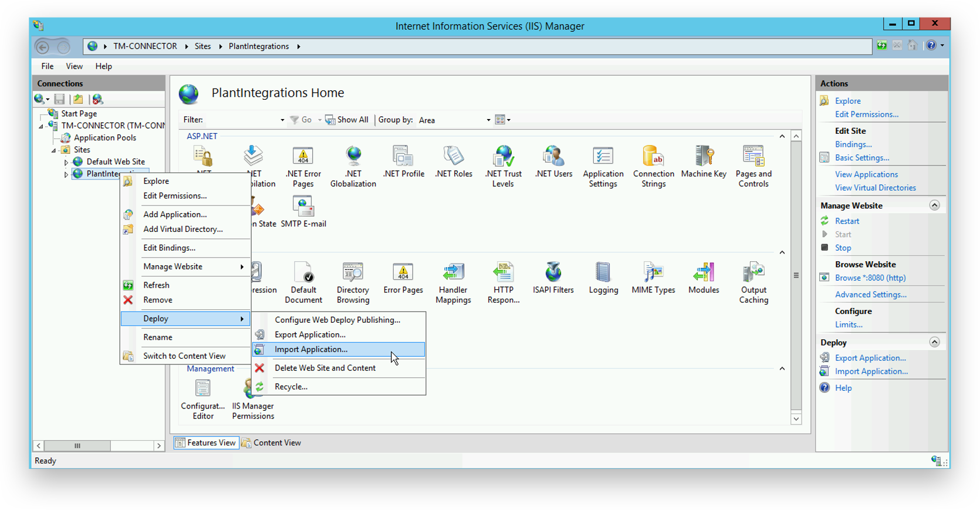Open the Error Pages feature
The width and height of the screenshot is (980, 510).
tap(403, 278)
